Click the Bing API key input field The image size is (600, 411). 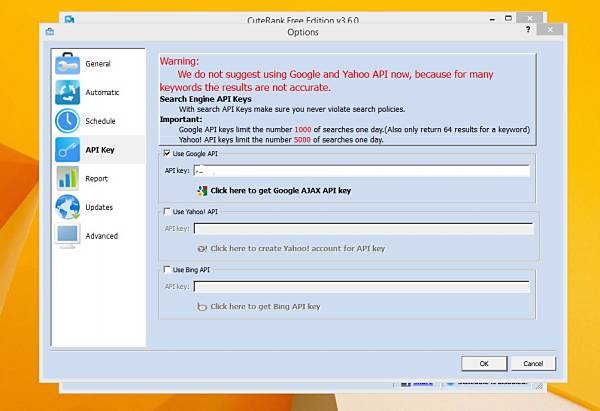362,287
